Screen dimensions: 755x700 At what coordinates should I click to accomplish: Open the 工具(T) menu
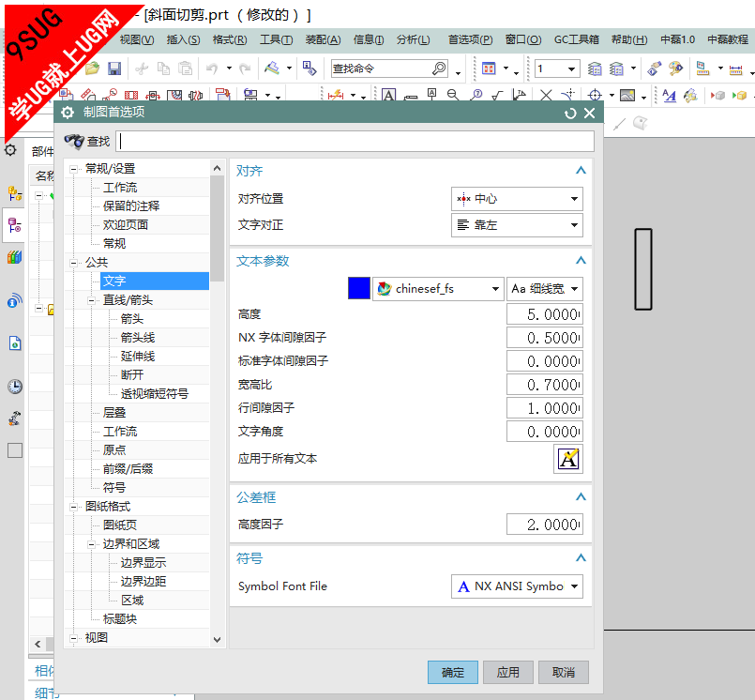pyautogui.click(x=276, y=39)
